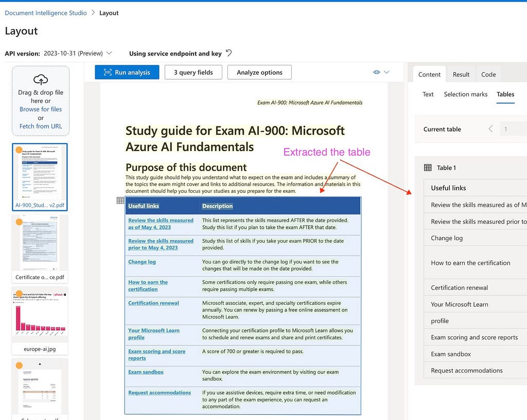The image size is (527, 420).
Task: Click the Run analysis button
Action: click(127, 72)
